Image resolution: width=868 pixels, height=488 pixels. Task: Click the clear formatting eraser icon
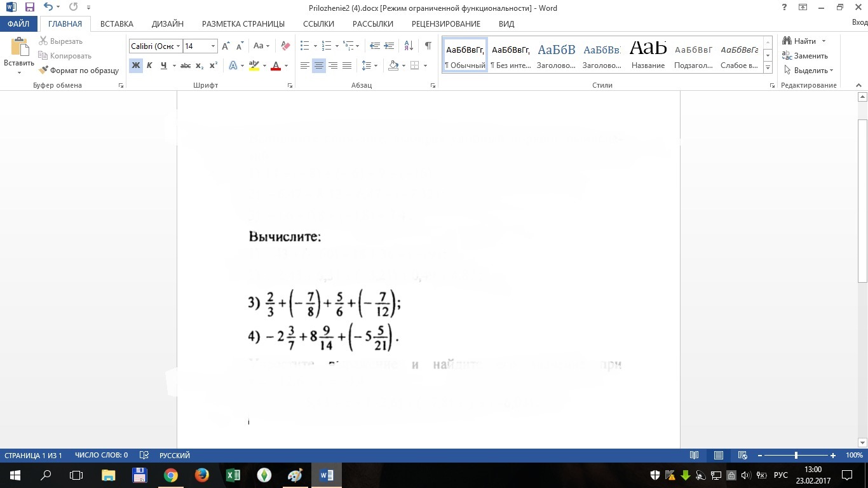pos(285,46)
